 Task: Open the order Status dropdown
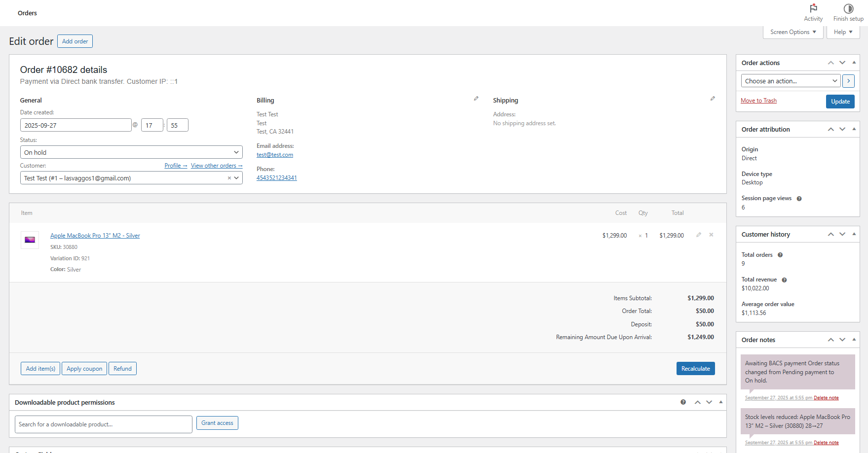click(x=131, y=152)
